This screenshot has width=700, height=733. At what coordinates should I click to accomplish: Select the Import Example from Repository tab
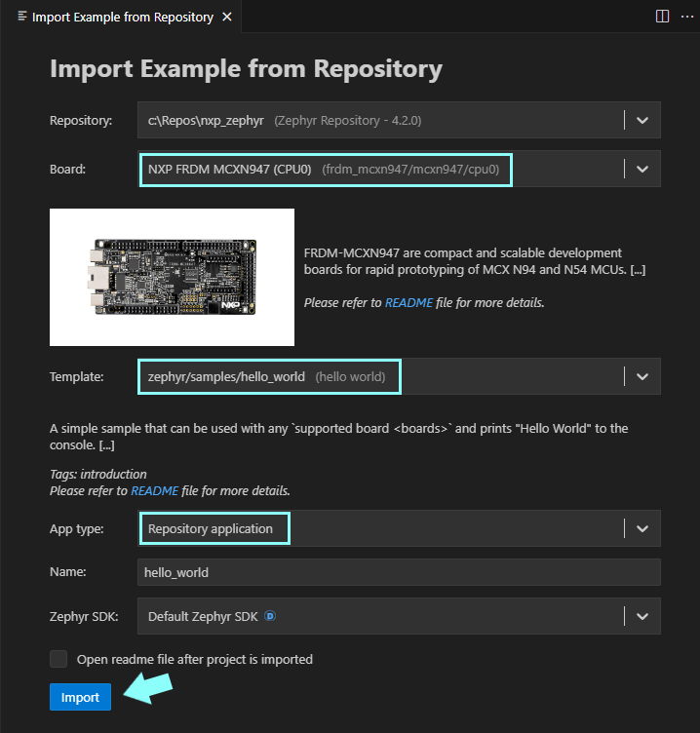123,17
